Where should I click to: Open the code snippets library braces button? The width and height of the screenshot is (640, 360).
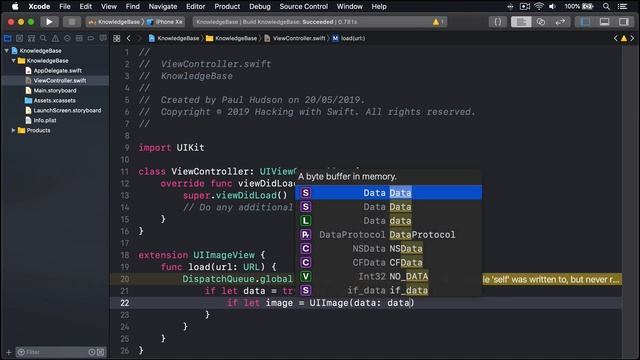click(x=498, y=22)
